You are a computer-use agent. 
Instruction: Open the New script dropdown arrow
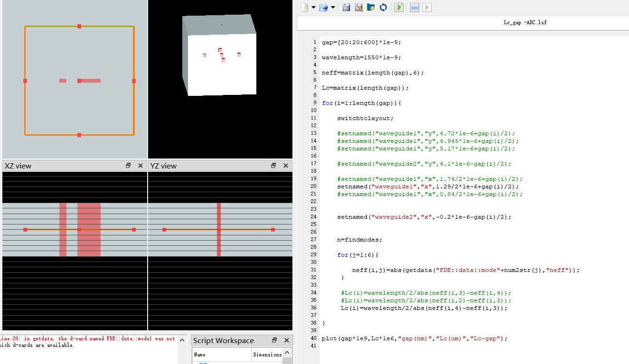(314, 7)
